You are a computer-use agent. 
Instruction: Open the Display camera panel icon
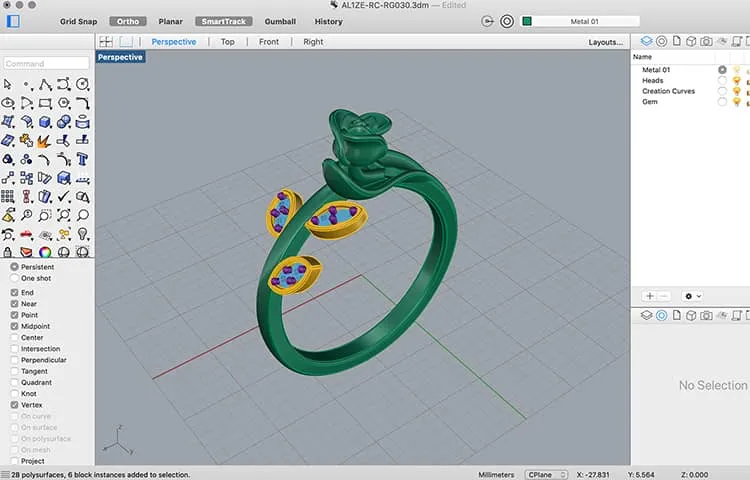706,42
